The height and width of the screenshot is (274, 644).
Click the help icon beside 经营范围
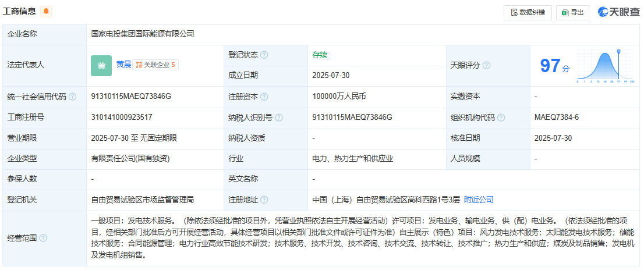(x=43, y=238)
